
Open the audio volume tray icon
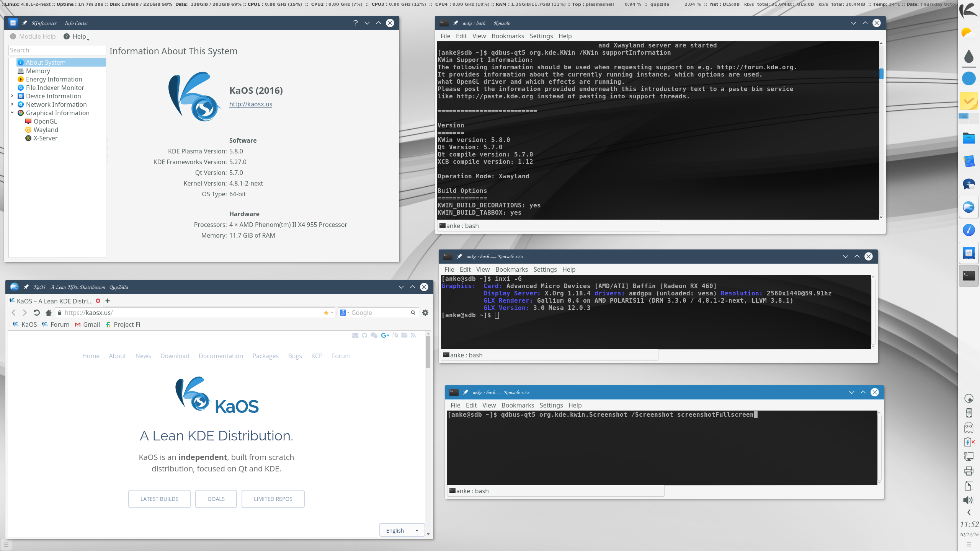[x=968, y=500]
